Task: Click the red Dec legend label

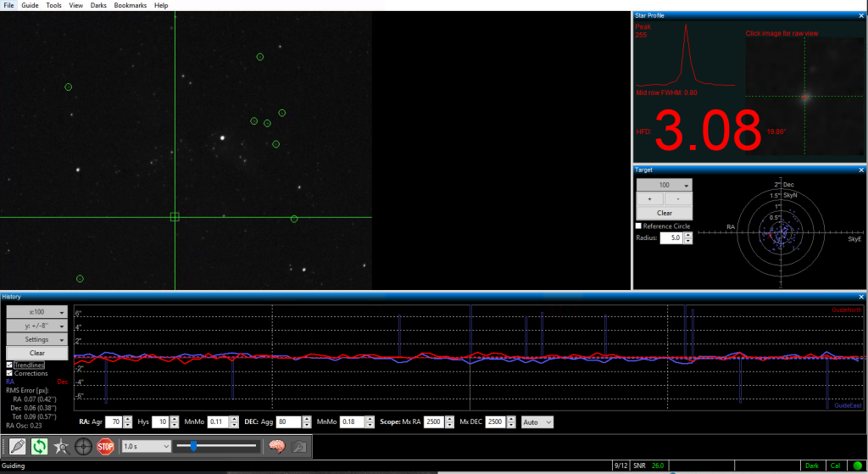Action: [x=63, y=382]
